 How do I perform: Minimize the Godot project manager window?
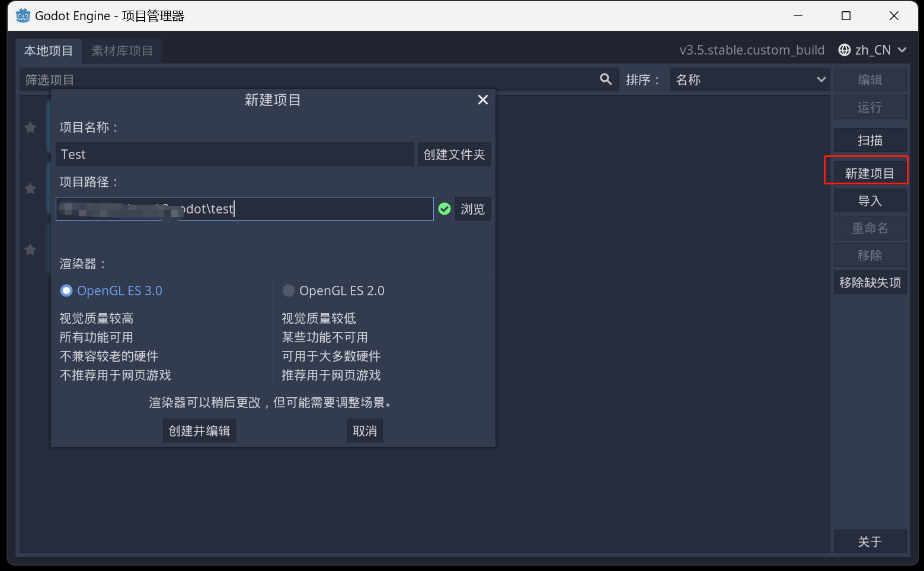(x=798, y=16)
